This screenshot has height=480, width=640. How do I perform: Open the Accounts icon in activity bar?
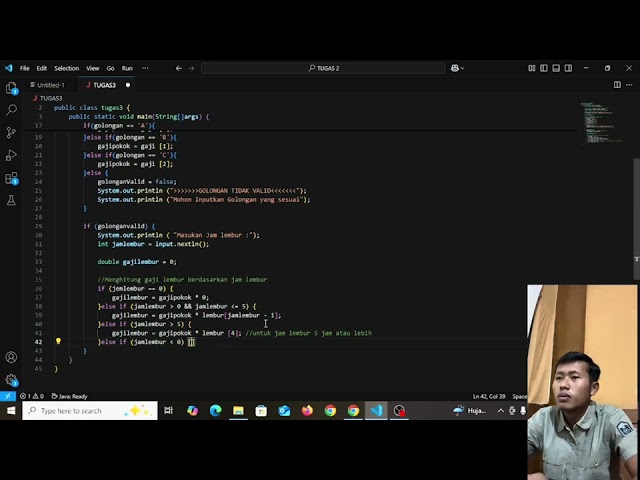(11, 358)
